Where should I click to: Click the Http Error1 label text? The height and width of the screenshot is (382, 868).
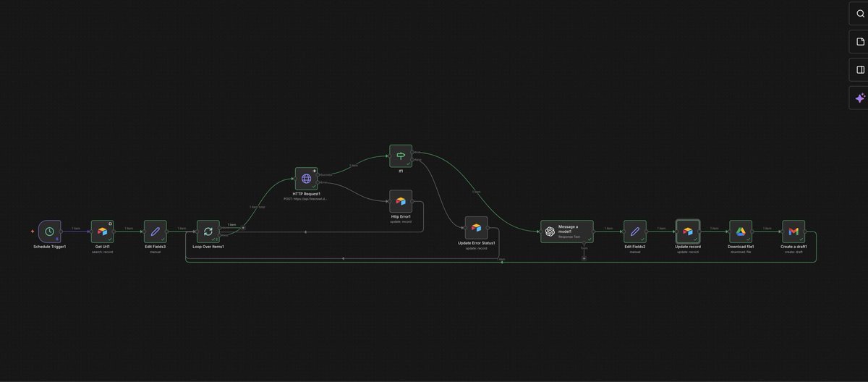pyautogui.click(x=401, y=217)
